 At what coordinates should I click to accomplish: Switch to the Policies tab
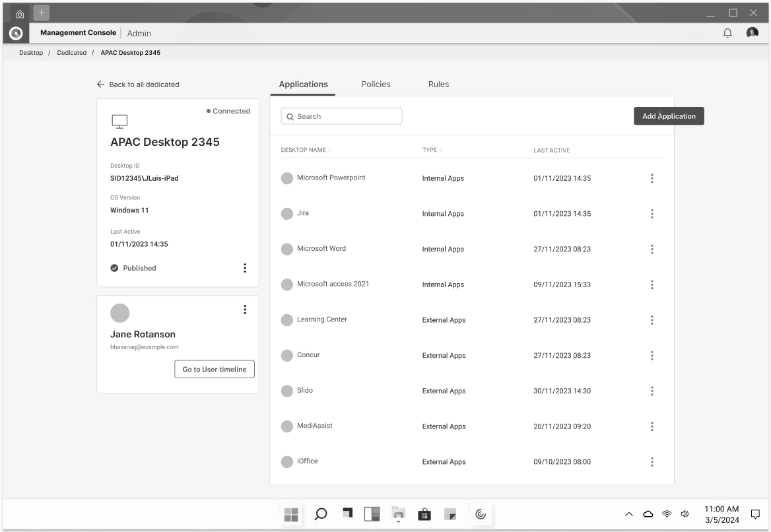pos(376,84)
